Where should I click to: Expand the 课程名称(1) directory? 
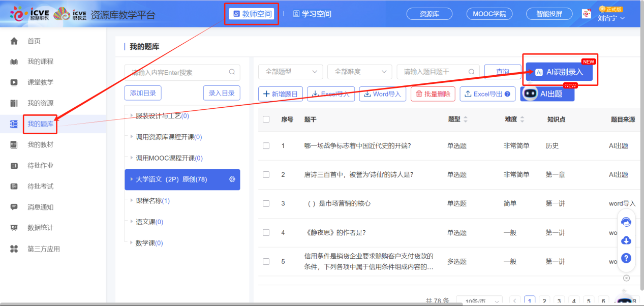[x=132, y=201]
